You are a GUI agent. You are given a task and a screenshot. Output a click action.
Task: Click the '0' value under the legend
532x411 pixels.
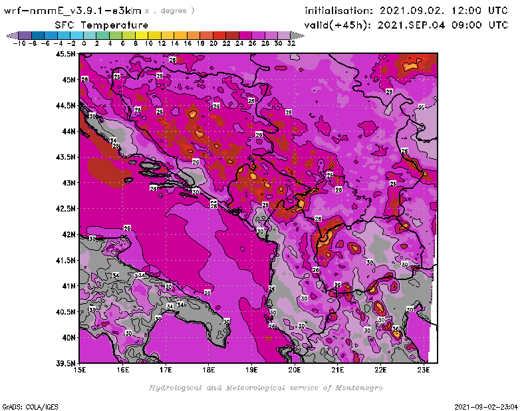[x=84, y=43]
